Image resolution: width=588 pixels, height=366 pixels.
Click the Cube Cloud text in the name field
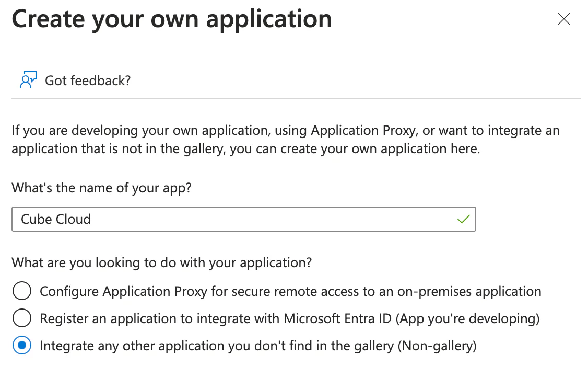[x=56, y=219]
